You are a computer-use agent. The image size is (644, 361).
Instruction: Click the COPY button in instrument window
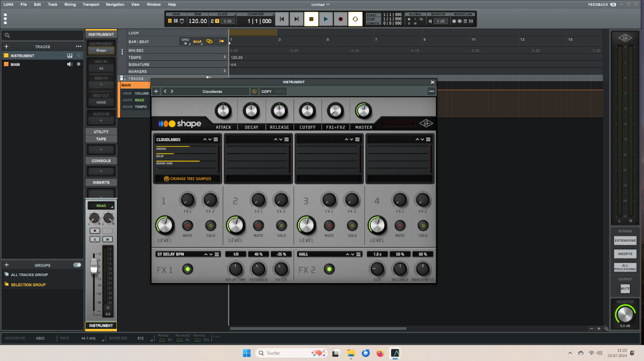(x=266, y=91)
